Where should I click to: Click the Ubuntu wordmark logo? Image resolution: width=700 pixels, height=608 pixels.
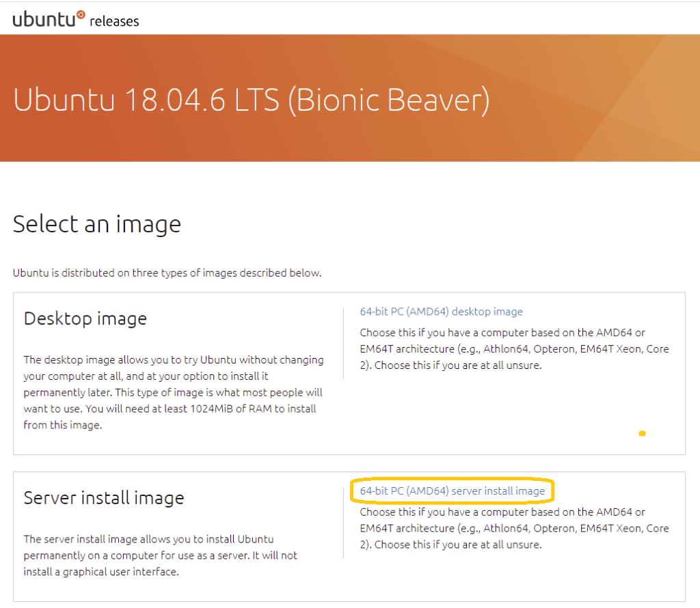(44, 19)
